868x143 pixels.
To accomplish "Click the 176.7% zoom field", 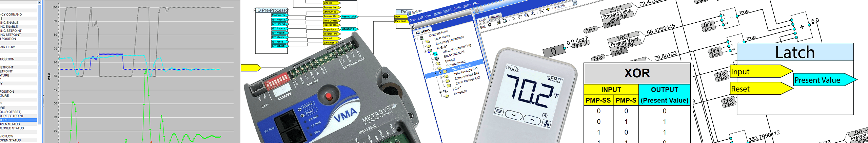I will [x=564, y=7].
